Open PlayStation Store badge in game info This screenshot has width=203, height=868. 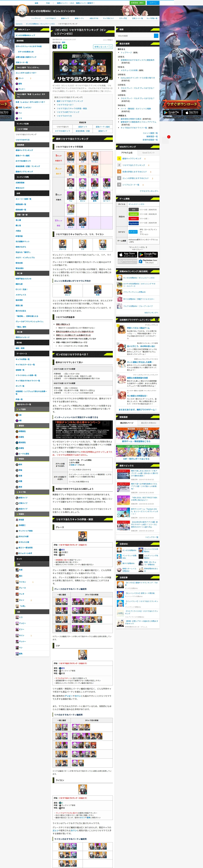[x=148, y=261]
